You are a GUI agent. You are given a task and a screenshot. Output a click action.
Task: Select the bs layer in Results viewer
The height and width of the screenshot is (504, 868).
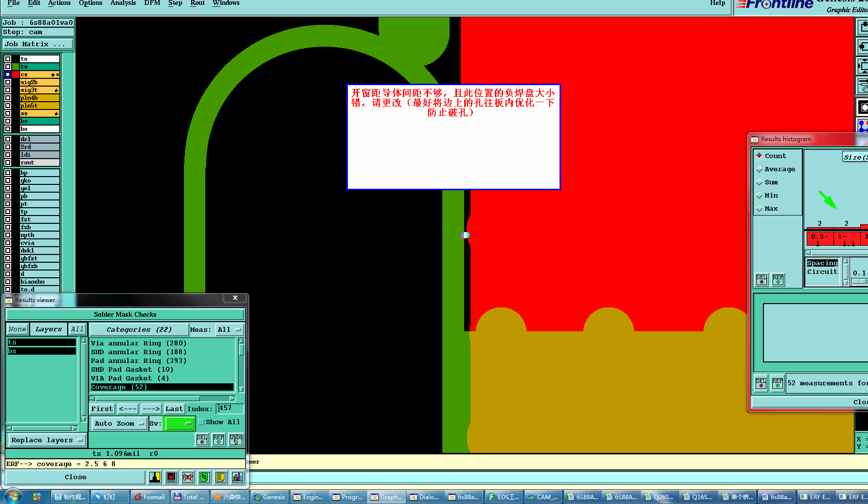point(41,351)
